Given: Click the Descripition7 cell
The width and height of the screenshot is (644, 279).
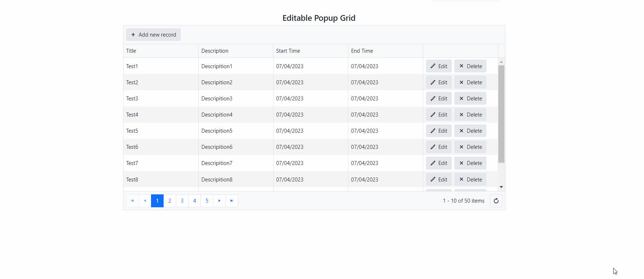Looking at the screenshot, I should [x=236, y=163].
